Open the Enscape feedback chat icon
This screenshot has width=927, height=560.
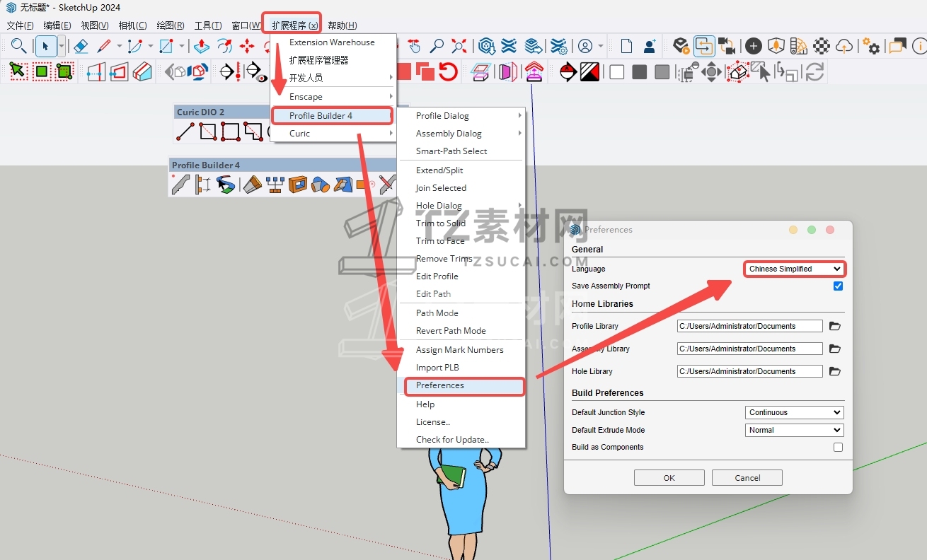[897, 47]
